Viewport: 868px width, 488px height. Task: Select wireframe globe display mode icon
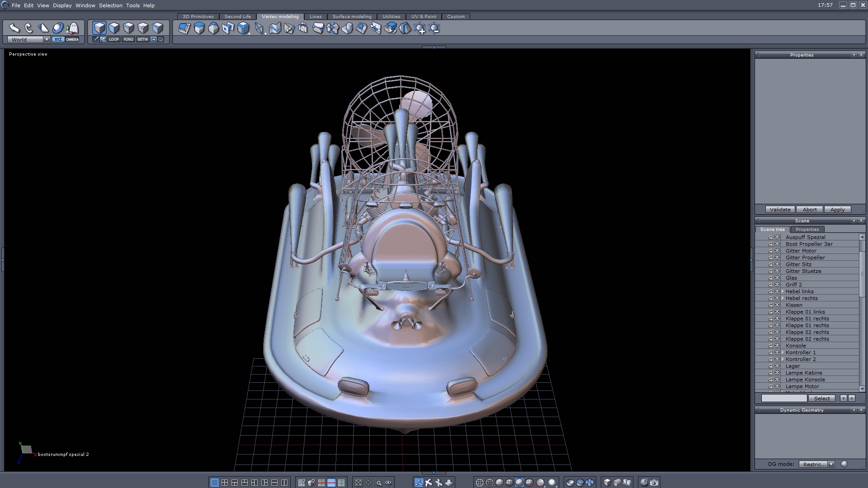pos(480,482)
